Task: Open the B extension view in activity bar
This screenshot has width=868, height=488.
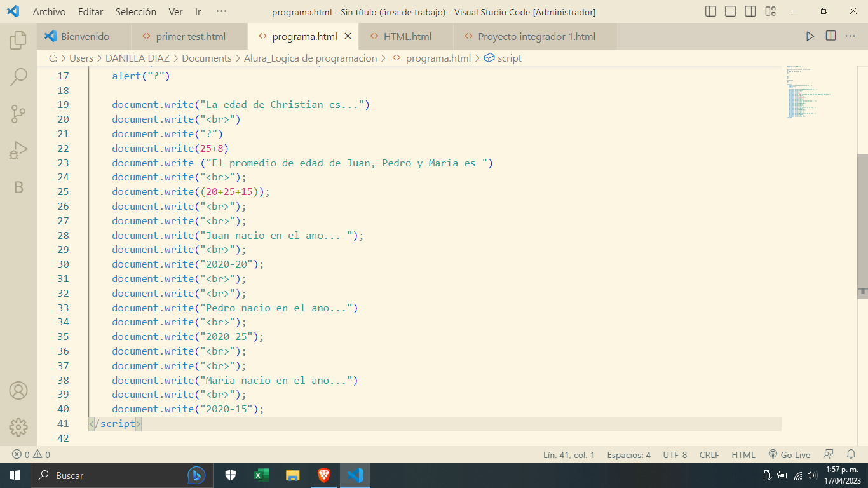Action: (x=18, y=187)
